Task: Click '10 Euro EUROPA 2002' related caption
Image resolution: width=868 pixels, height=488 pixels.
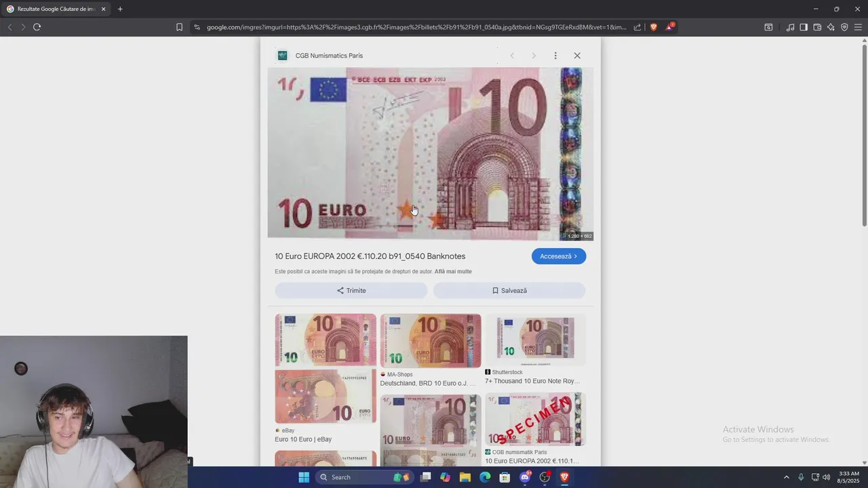Action: (532, 462)
